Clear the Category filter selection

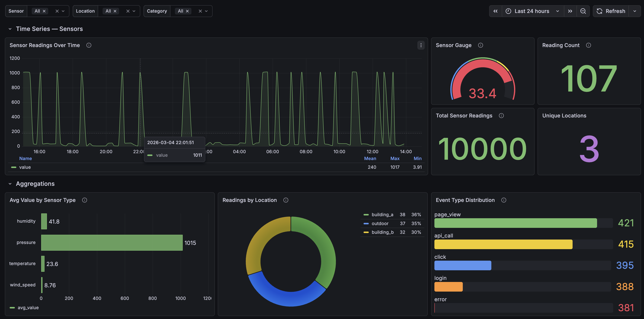click(x=200, y=11)
